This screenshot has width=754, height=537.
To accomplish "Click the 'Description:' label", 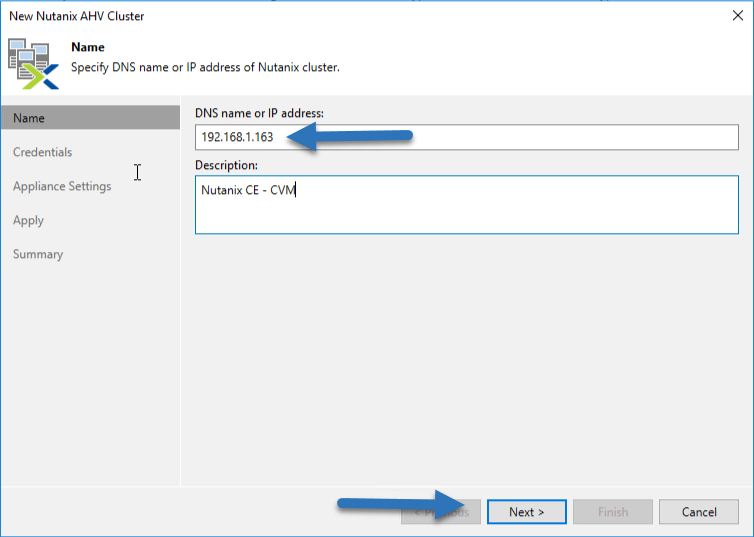I will (x=226, y=165).
